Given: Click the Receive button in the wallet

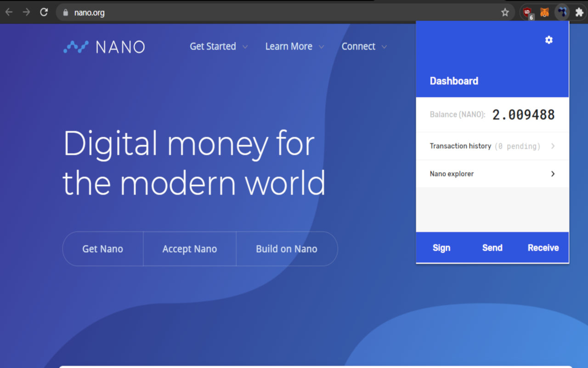Looking at the screenshot, I should (543, 247).
